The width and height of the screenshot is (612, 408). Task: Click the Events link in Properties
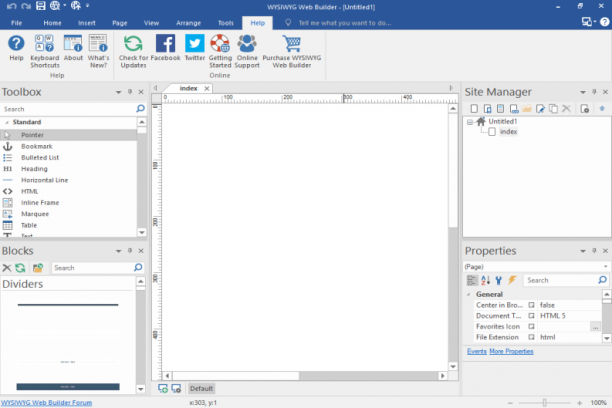477,351
